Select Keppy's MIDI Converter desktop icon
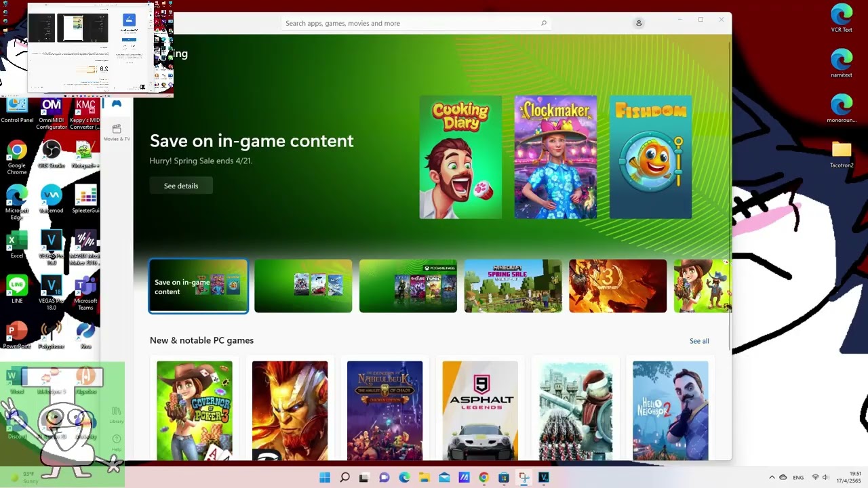Viewport: 868px width, 488px height. [85, 114]
